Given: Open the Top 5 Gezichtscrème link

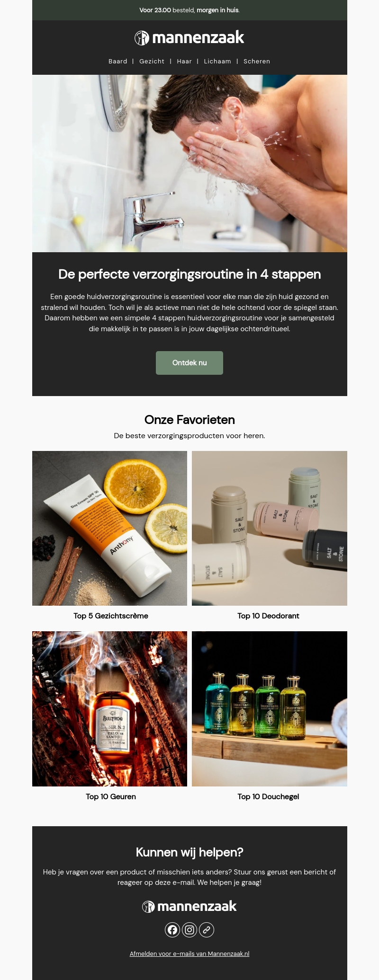Looking at the screenshot, I should 111,616.
